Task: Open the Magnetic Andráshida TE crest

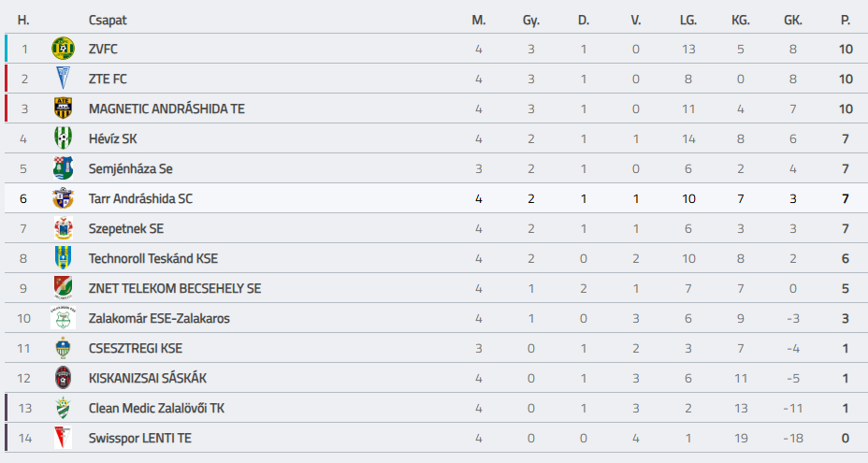Action: coord(63,109)
